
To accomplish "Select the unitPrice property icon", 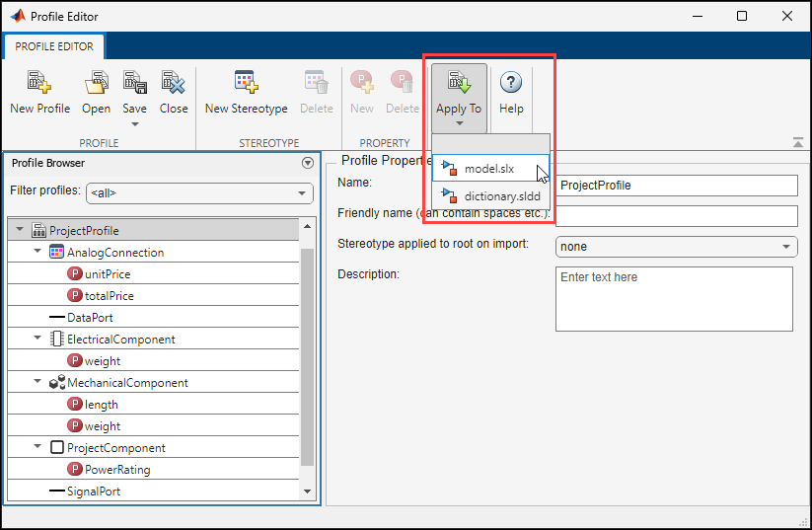I will click(75, 273).
